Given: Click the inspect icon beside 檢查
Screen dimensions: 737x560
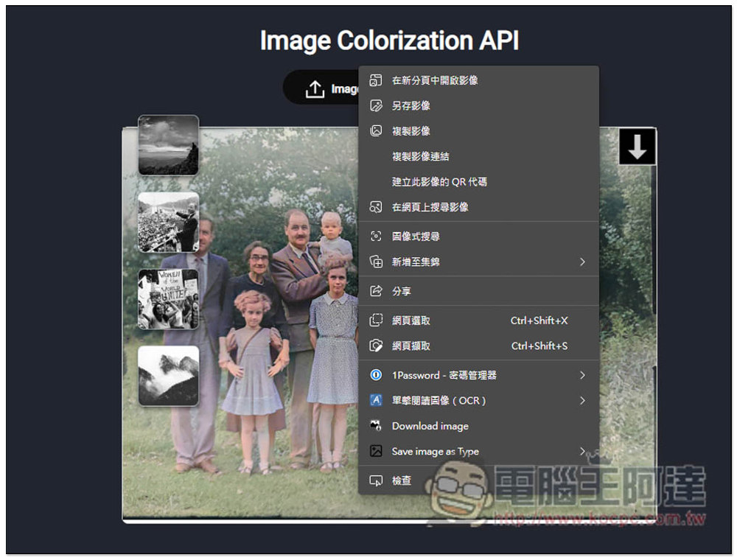Looking at the screenshot, I should point(376,480).
